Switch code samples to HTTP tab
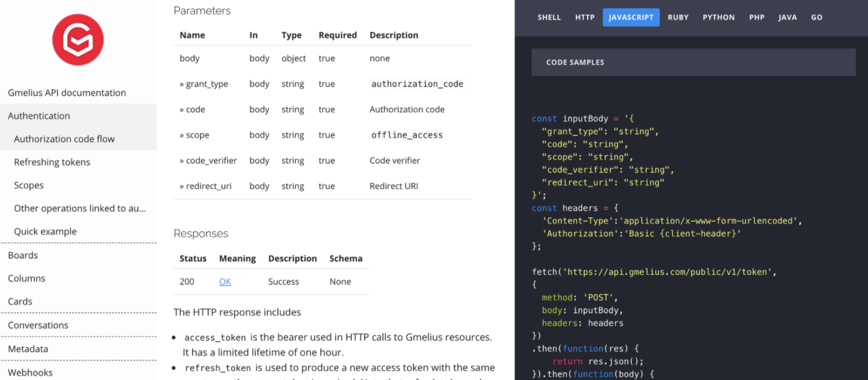 (x=584, y=17)
